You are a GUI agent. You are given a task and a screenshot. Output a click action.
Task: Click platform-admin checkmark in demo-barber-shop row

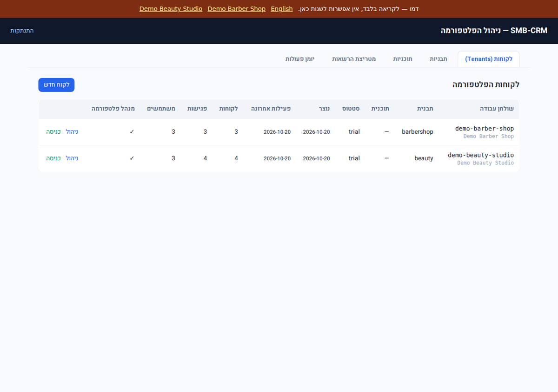(x=132, y=132)
